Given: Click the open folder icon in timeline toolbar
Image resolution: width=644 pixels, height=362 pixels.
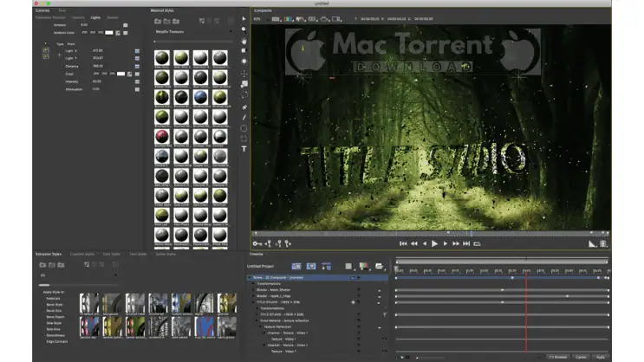Looking at the screenshot, I should [x=379, y=267].
